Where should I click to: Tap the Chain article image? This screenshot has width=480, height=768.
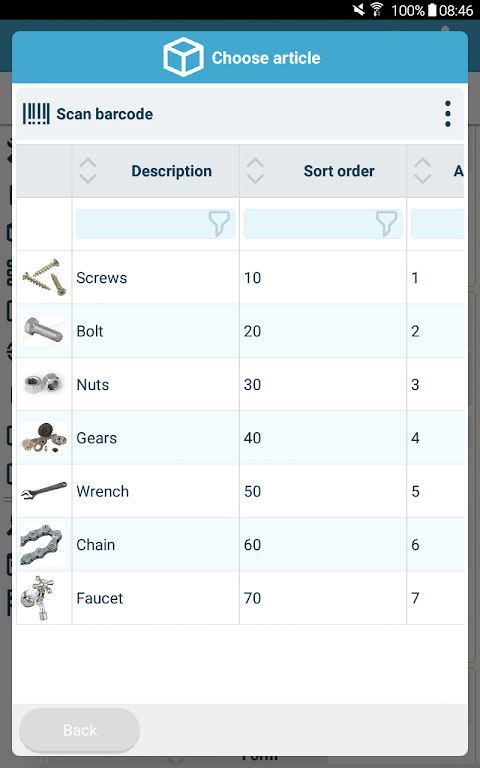tap(43, 544)
